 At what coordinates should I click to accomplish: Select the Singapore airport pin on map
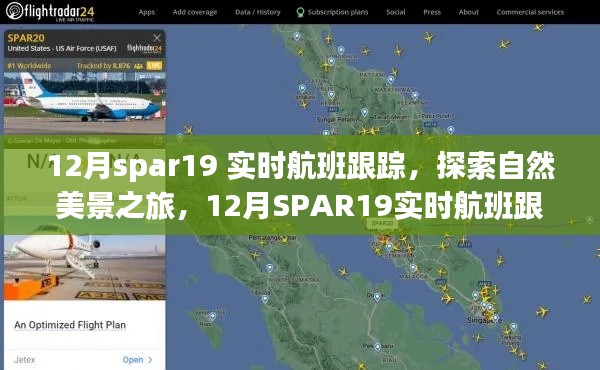(496, 318)
